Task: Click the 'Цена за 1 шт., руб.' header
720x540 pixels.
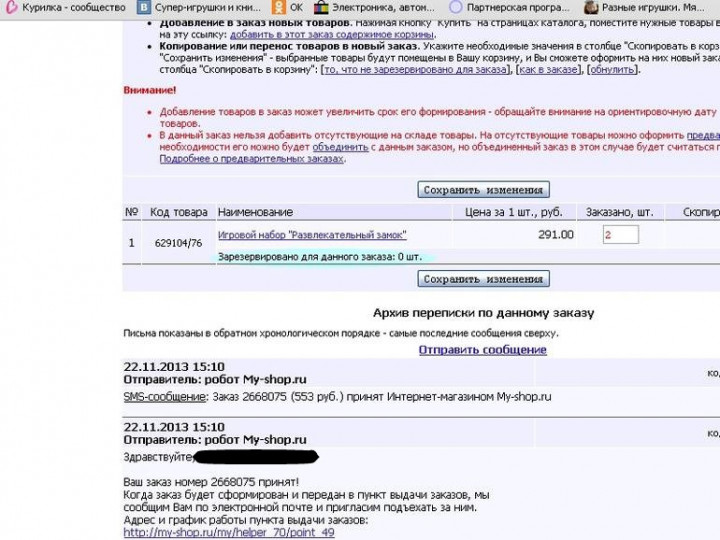Action: tap(513, 212)
